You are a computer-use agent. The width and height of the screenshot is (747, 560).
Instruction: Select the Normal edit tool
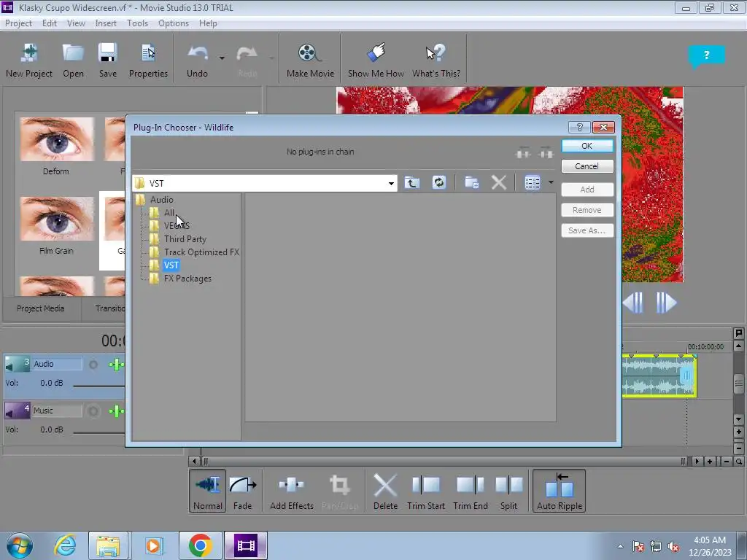(208, 491)
